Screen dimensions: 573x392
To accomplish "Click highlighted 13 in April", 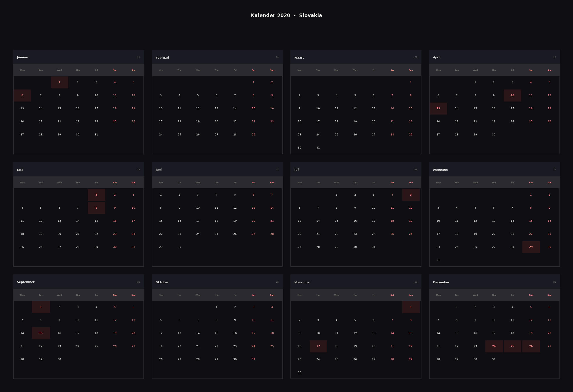I will pyautogui.click(x=438, y=108).
